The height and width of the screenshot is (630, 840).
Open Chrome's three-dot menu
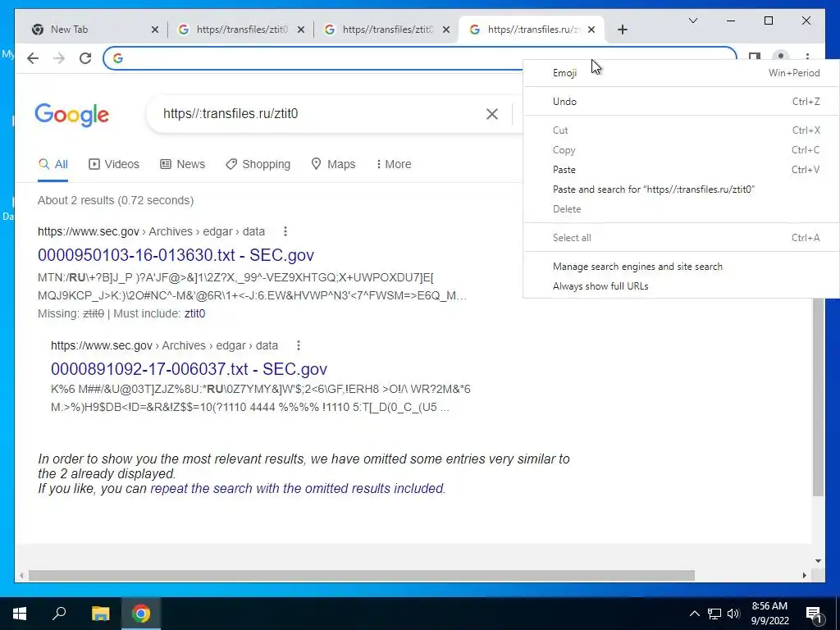click(807, 57)
